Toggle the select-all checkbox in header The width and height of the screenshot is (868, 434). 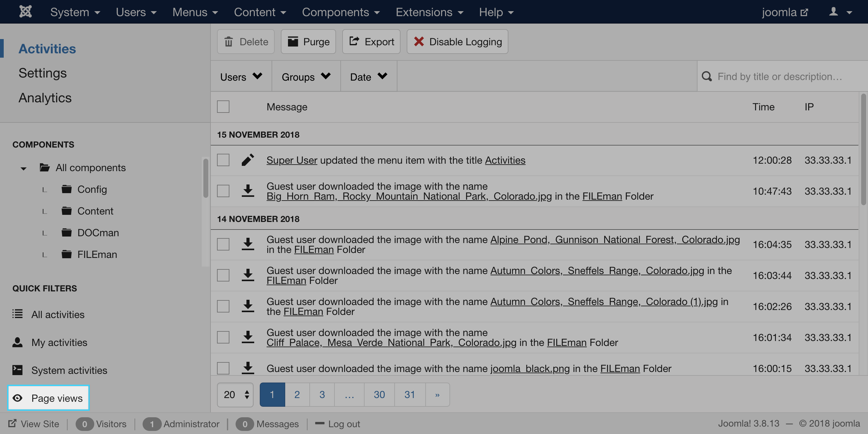(x=223, y=107)
